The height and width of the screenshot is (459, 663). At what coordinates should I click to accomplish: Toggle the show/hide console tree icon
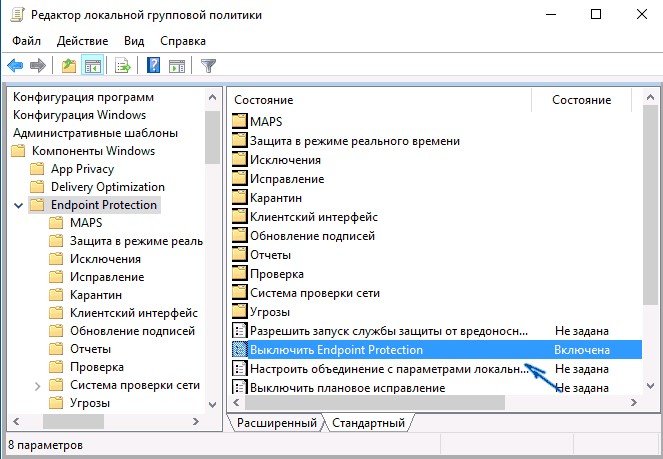[91, 66]
